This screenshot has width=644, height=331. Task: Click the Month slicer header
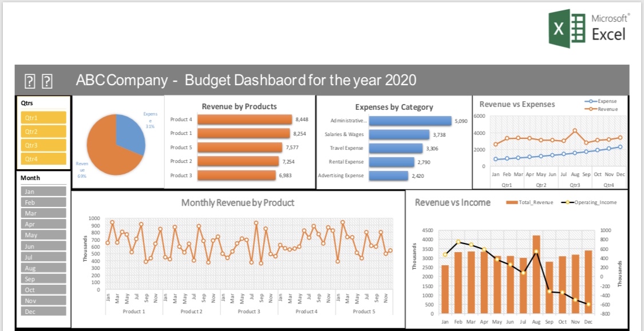pos(30,178)
